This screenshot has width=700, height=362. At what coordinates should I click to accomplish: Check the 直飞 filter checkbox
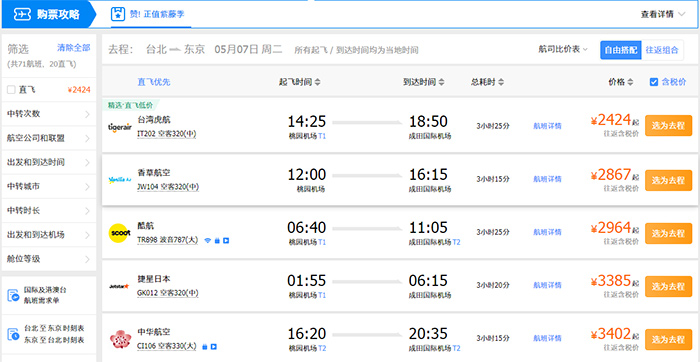click(x=11, y=90)
